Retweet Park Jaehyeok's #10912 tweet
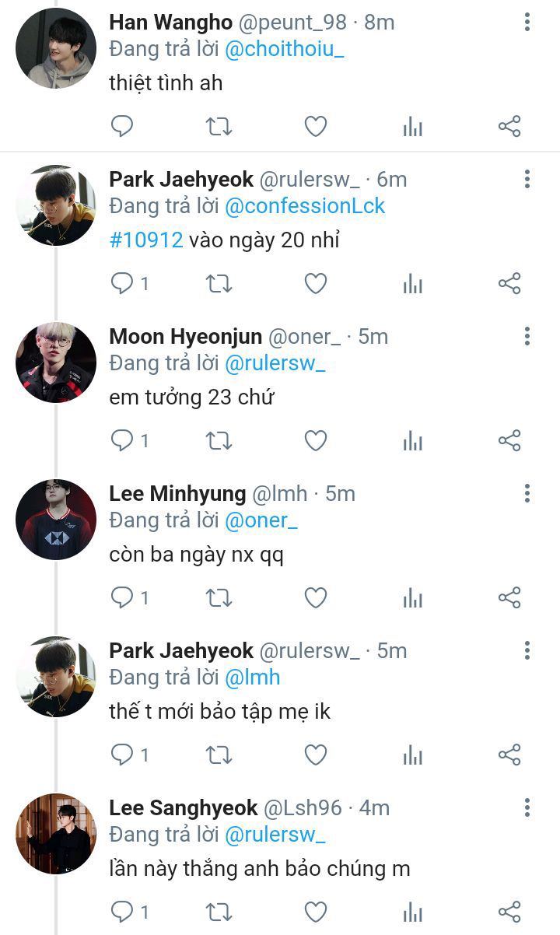The width and height of the screenshot is (560, 935). tap(219, 284)
